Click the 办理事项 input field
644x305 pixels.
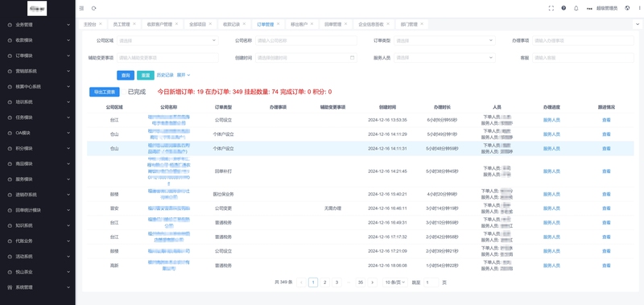[583, 40]
